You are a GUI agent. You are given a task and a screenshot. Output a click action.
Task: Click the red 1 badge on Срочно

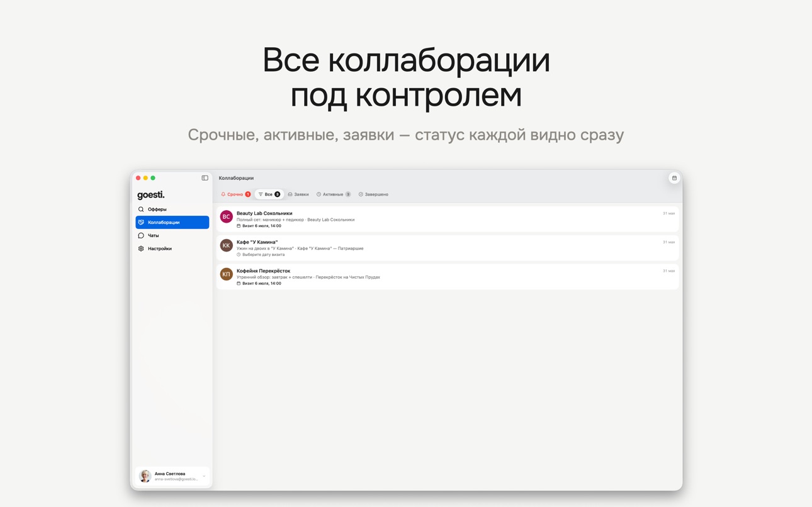(x=248, y=194)
